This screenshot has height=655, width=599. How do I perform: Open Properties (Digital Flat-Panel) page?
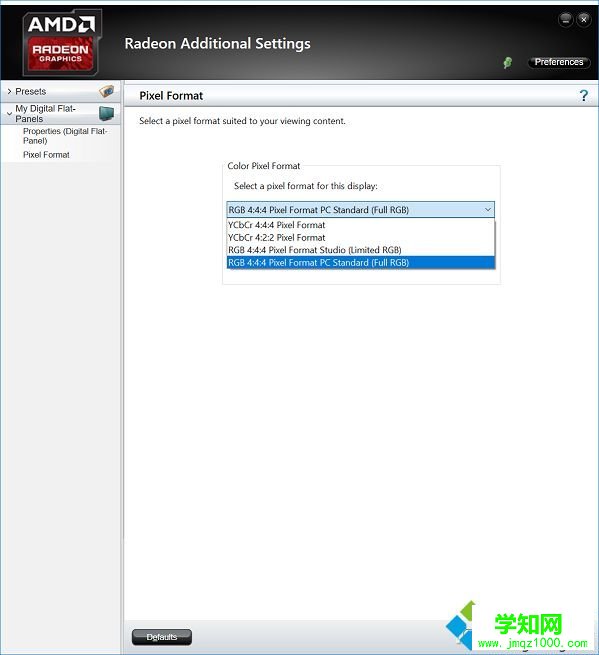(65, 136)
